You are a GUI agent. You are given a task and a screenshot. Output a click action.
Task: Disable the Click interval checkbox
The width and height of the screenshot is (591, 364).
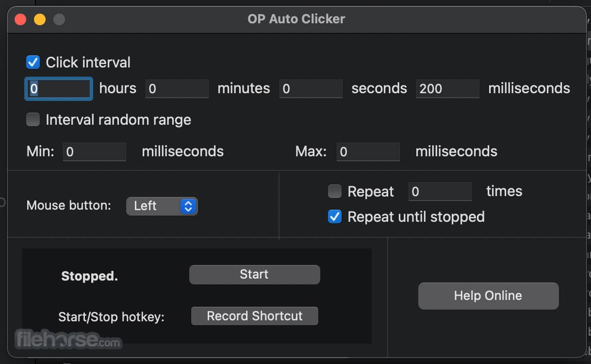[x=33, y=62]
